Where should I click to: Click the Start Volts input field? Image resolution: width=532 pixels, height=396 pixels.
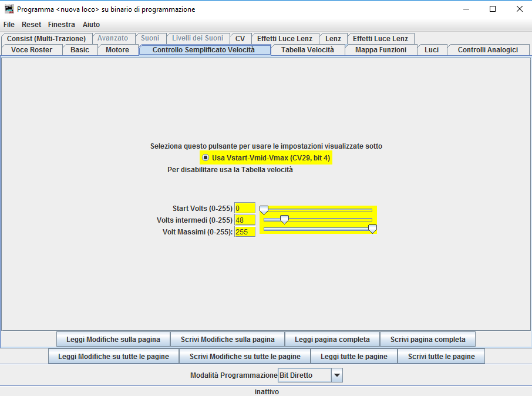pos(244,208)
